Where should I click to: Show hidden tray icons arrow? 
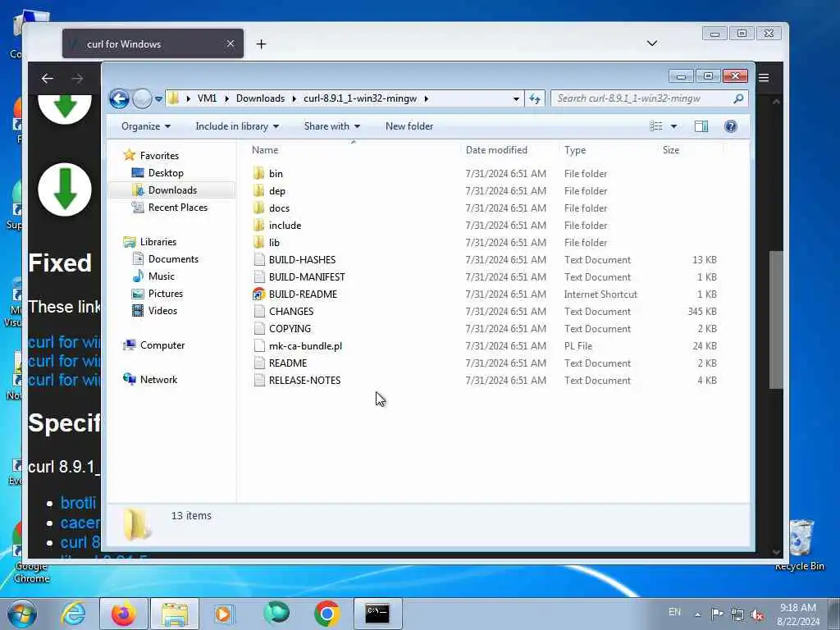[x=697, y=614]
